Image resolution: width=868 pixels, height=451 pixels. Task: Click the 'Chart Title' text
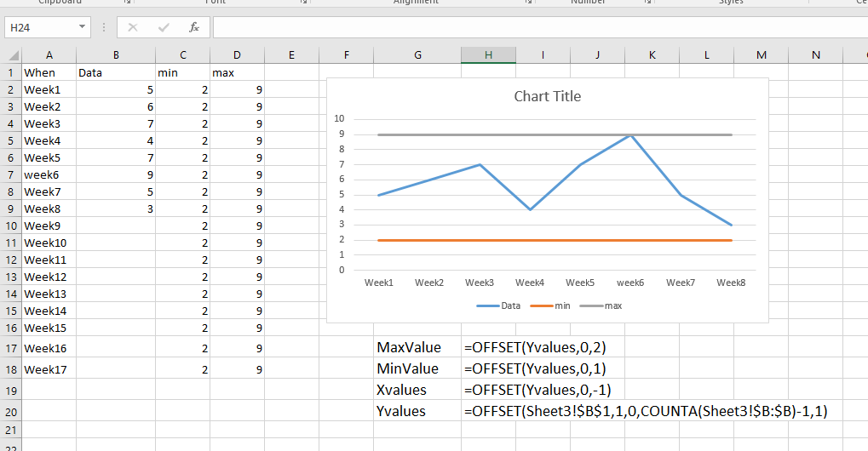tap(548, 96)
